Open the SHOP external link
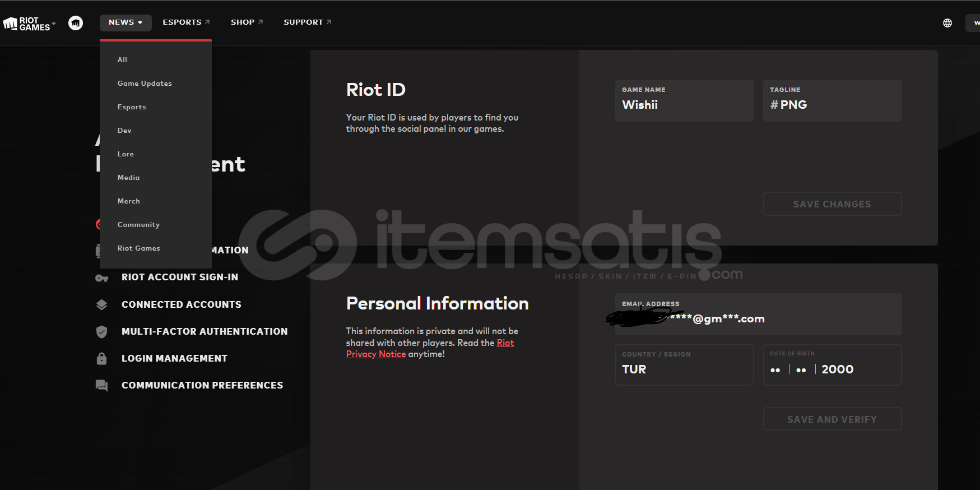The height and width of the screenshot is (490, 980). coord(247,22)
